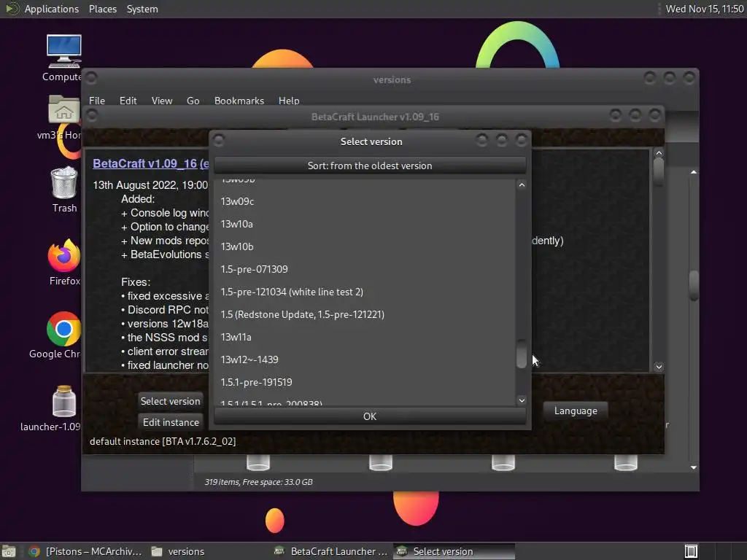This screenshot has width=747, height=560.
Task: Click the versions window menu button
Action: point(91,77)
